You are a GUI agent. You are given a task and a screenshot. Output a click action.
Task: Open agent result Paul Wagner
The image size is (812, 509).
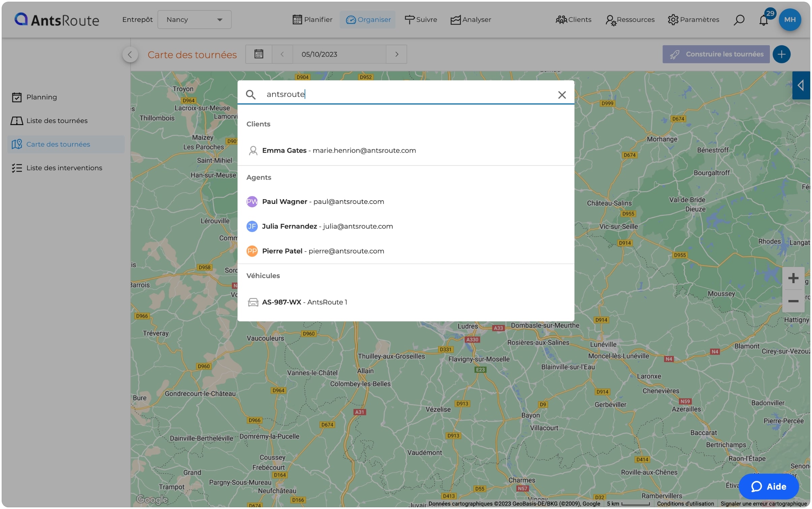click(x=406, y=202)
